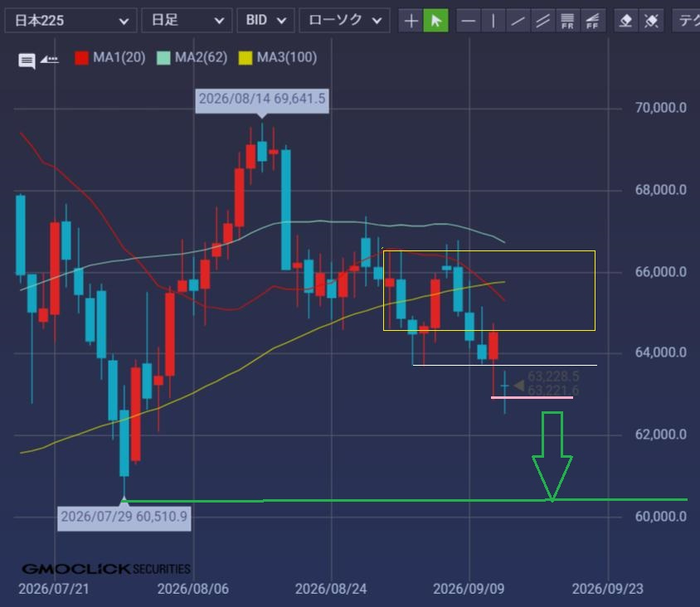Click the 70,000.0 price axis label
The image size is (700, 607).
tap(661, 108)
